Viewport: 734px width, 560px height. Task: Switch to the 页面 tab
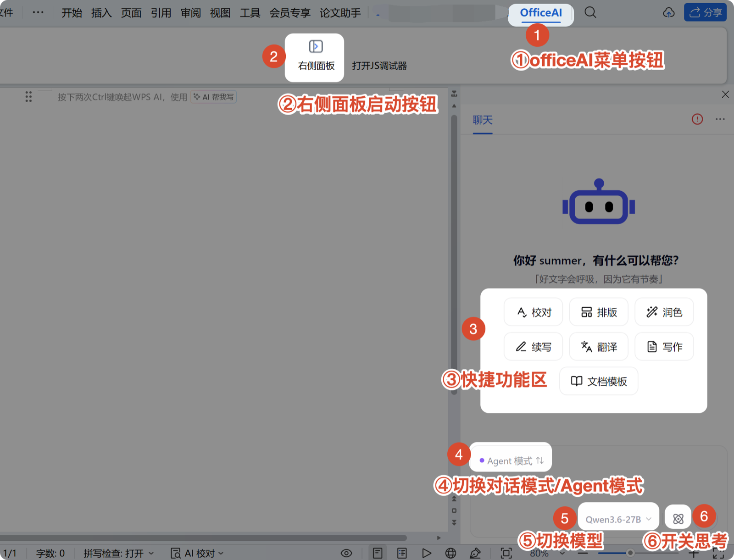[x=131, y=13]
